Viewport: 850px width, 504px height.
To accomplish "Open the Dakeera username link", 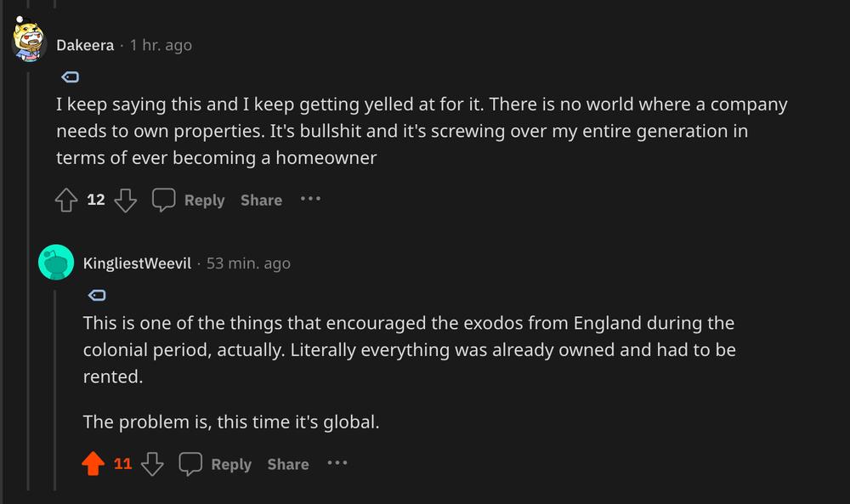I will tap(85, 45).
